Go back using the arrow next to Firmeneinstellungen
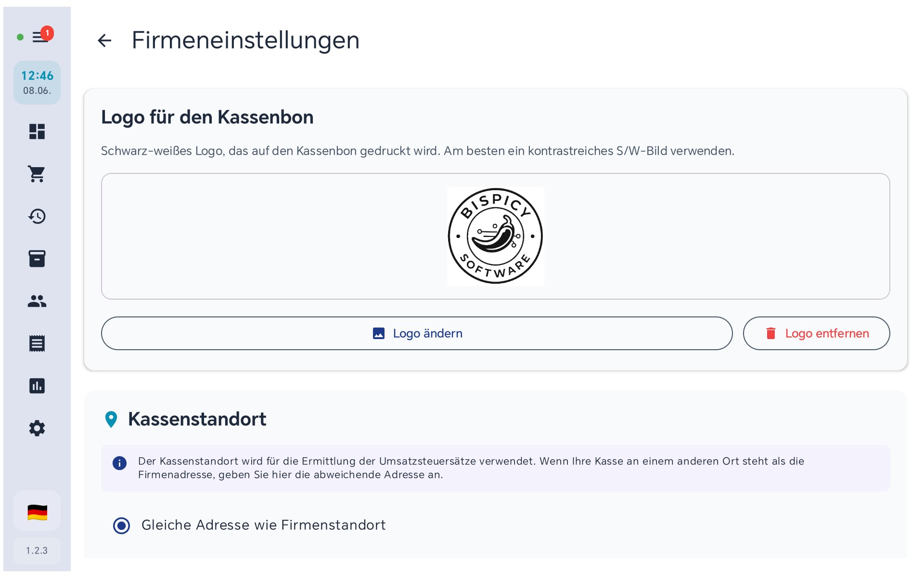Viewport: 924px width, 578px height. click(x=104, y=40)
